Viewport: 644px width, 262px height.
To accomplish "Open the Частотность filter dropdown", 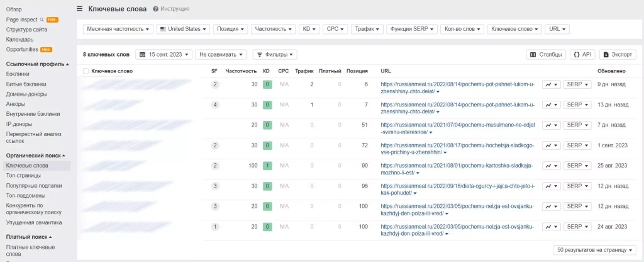I will click(273, 29).
